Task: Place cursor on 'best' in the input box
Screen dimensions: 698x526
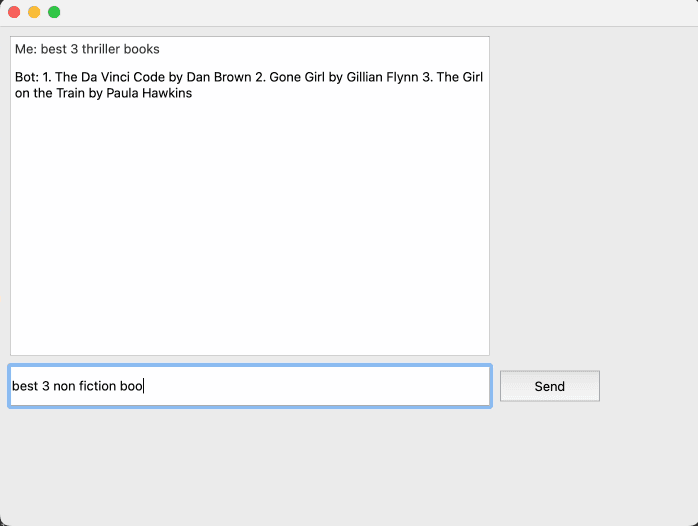Action: 25,386
